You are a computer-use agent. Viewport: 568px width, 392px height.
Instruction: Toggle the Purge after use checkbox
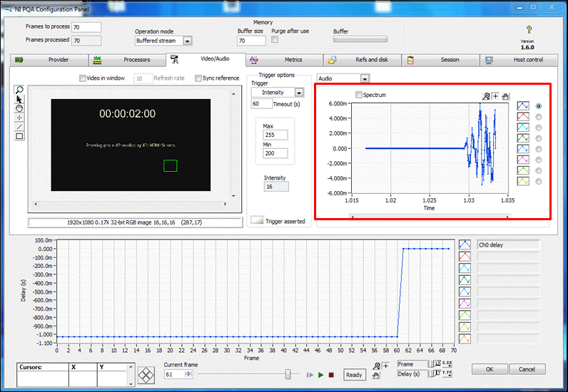point(275,39)
